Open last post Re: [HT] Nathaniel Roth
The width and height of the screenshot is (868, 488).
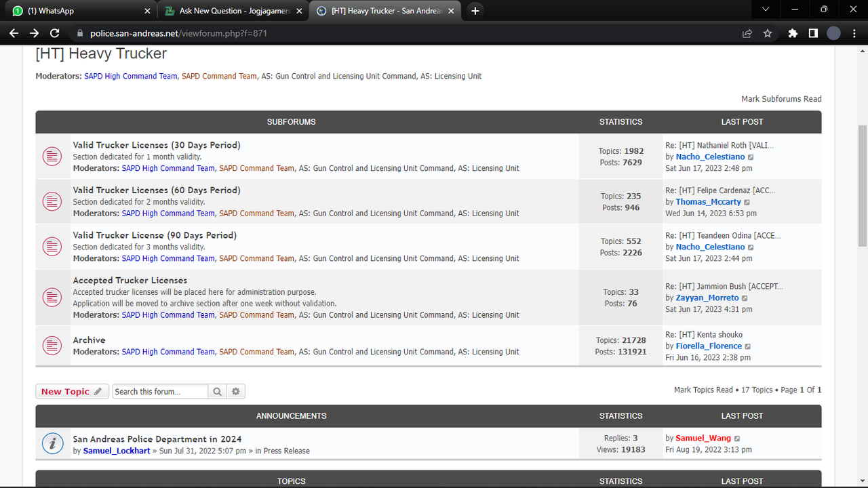coord(719,146)
